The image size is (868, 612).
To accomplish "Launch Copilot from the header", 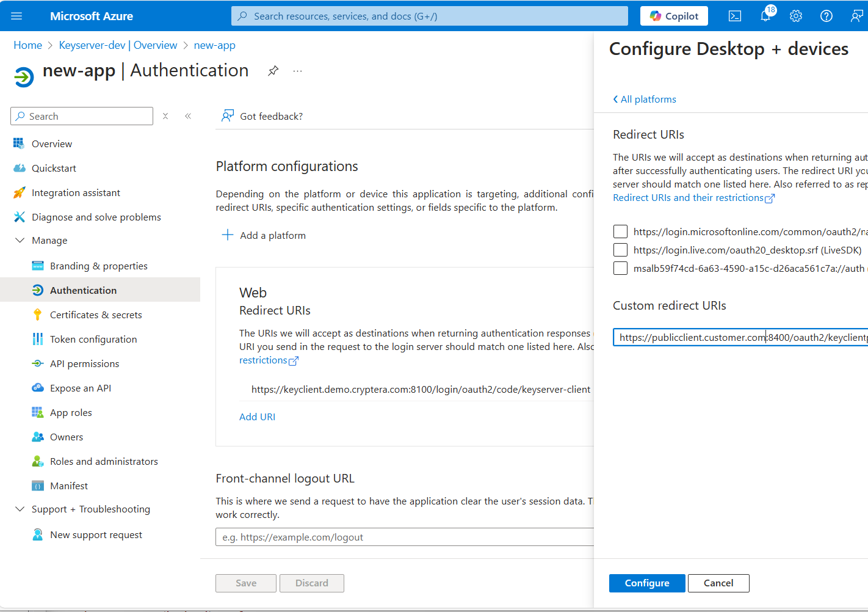I will coord(674,16).
